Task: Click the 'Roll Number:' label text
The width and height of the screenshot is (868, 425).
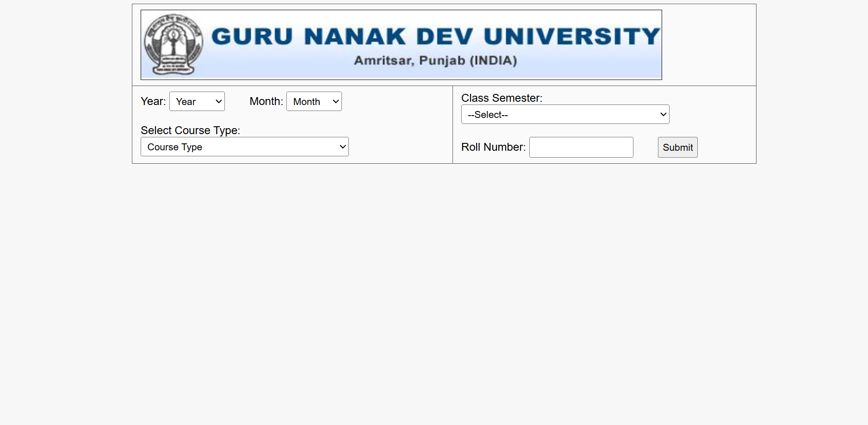Action: (493, 147)
